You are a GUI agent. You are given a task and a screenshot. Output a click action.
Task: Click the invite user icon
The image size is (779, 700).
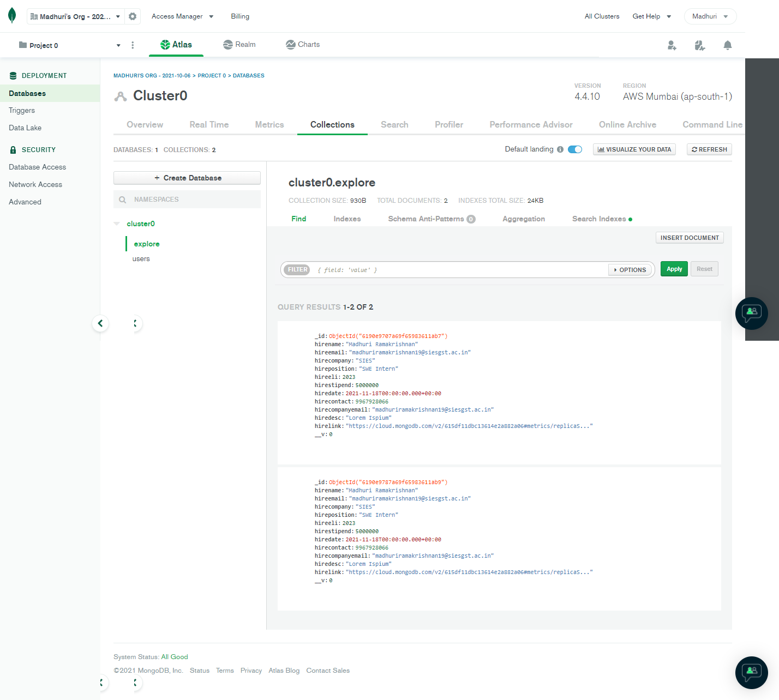pos(672,45)
